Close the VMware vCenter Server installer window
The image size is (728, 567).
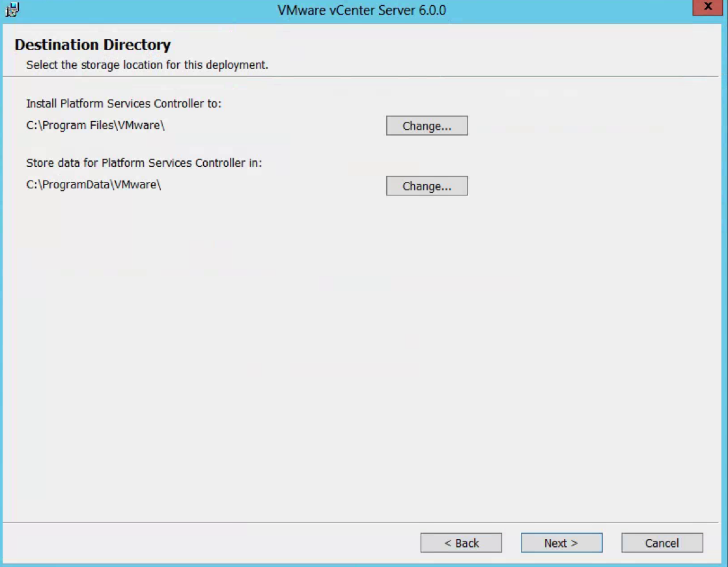coord(708,7)
